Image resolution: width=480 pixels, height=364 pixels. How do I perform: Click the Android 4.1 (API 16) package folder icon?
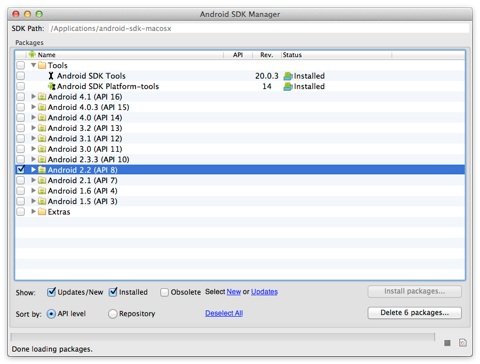coord(42,97)
